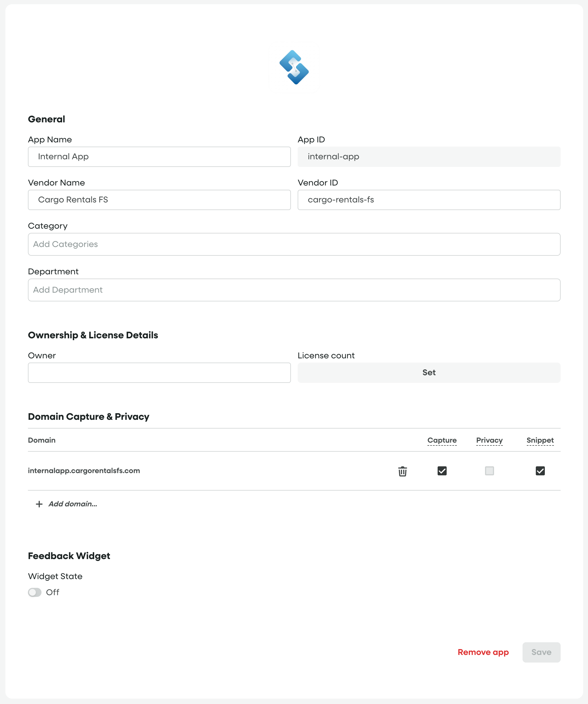588x704 pixels.
Task: Uncheck the Snippet checkbox for the domain
Action: pyautogui.click(x=540, y=471)
